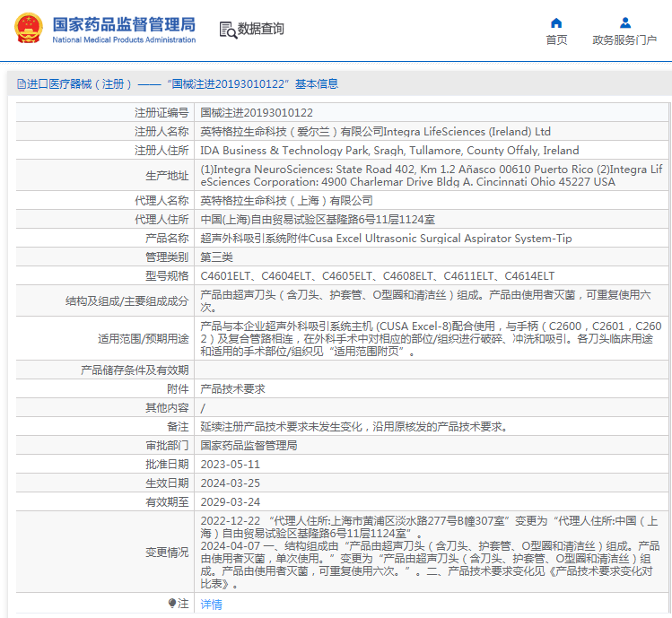Click 国家药品监督管理局 site title
672x618 pixels.
coord(124,24)
